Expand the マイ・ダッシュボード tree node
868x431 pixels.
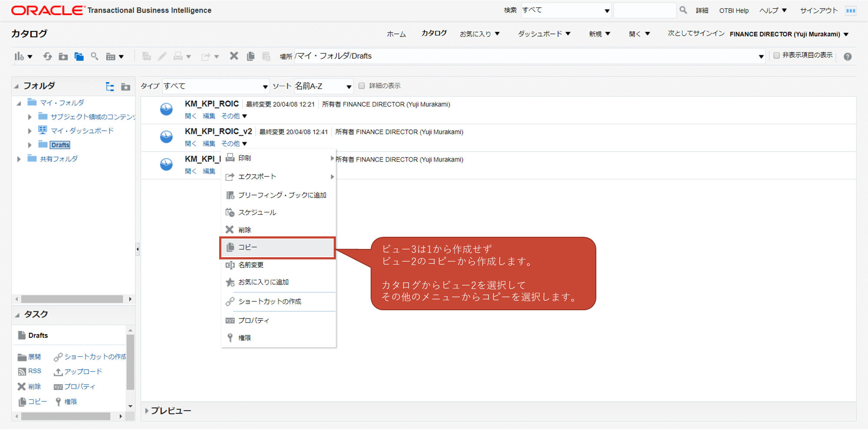coord(30,131)
